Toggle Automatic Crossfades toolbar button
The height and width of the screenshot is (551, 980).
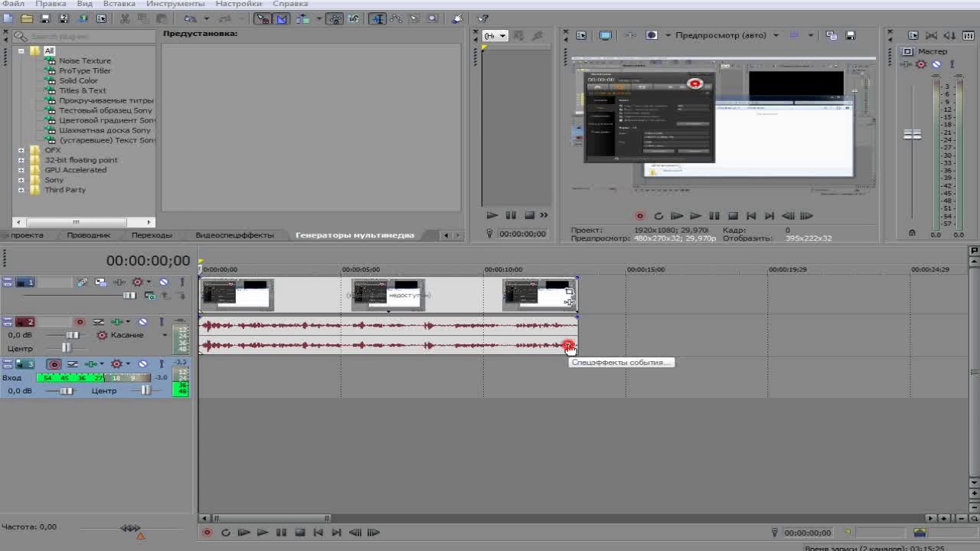pos(282,18)
